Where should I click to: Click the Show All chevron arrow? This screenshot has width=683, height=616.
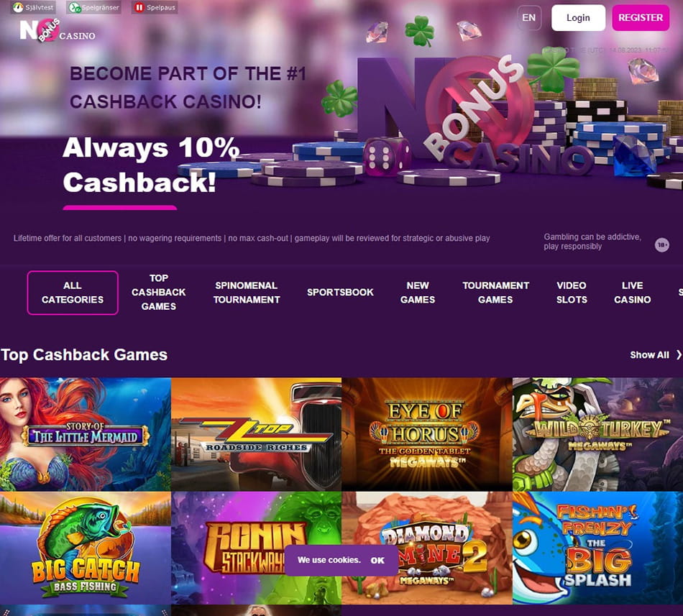(679, 355)
